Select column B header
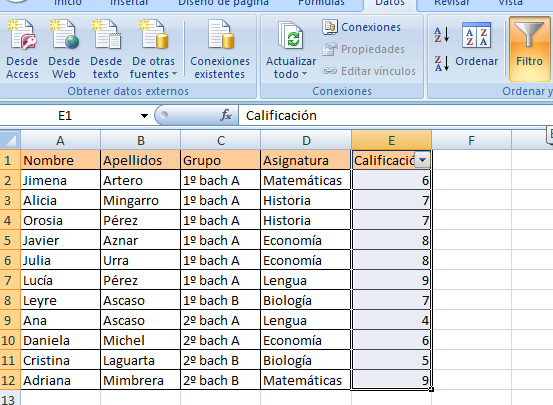The height and width of the screenshot is (405, 553). tap(140, 140)
